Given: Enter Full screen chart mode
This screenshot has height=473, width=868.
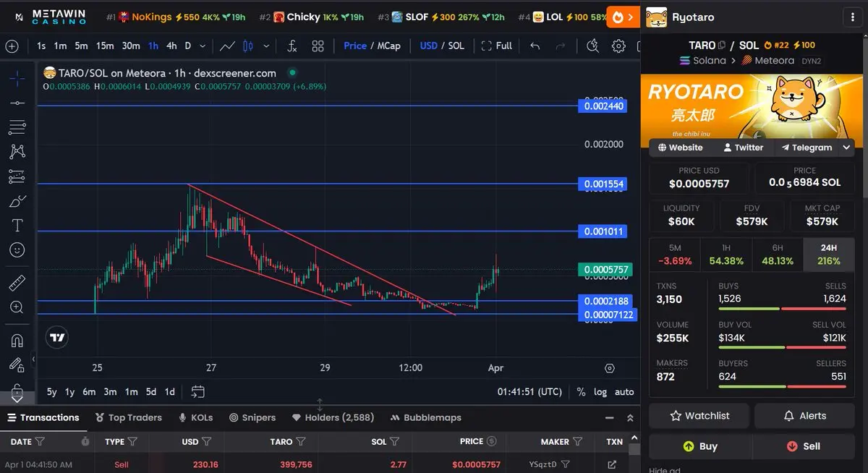Looking at the screenshot, I should [x=497, y=46].
